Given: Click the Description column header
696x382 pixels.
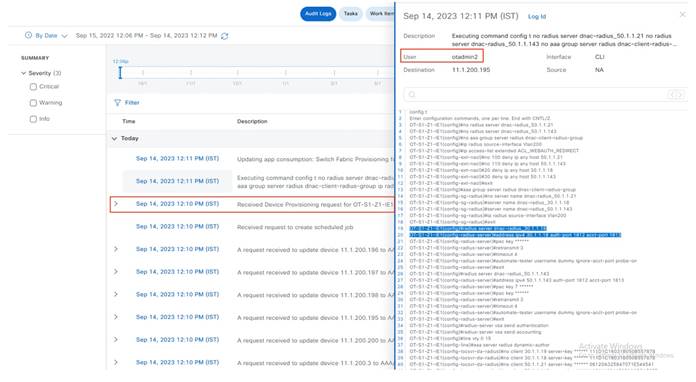Looking at the screenshot, I should tap(252, 121).
